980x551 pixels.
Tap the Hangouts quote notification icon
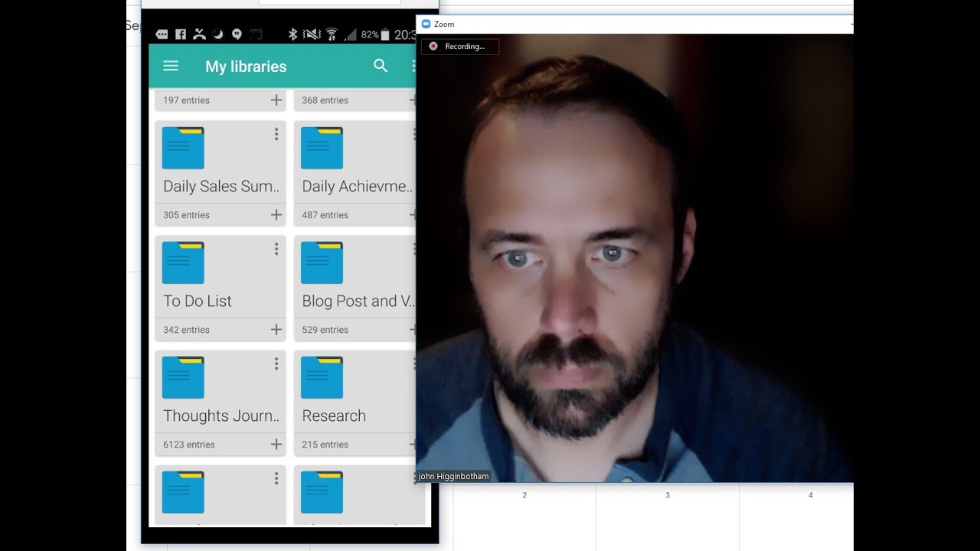(237, 34)
